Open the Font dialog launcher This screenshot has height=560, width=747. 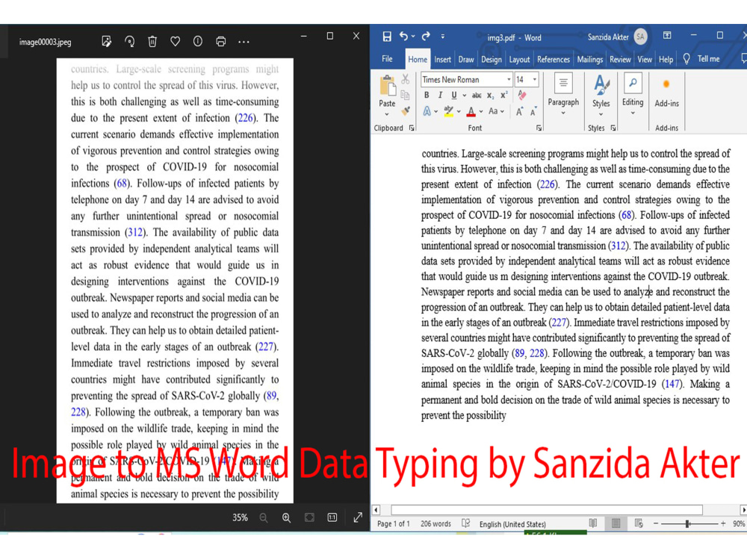(539, 128)
